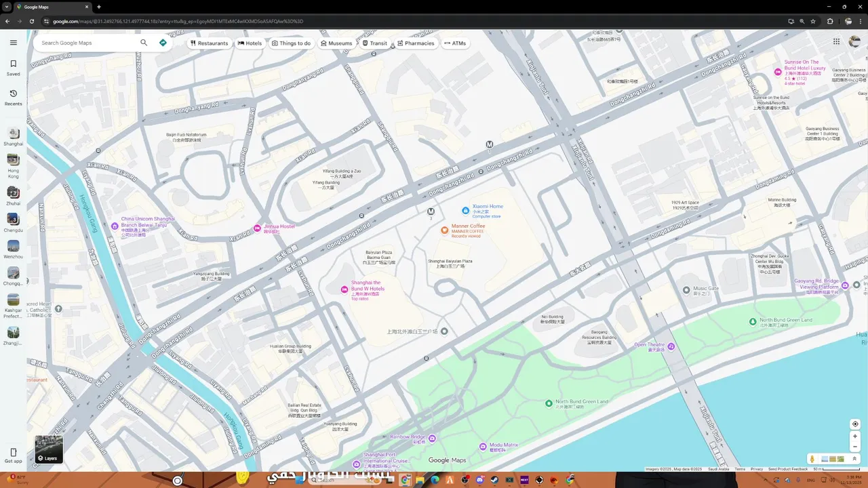This screenshot has height=488, width=868.
Task: Filter map by Restaurants
Action: [x=209, y=43]
